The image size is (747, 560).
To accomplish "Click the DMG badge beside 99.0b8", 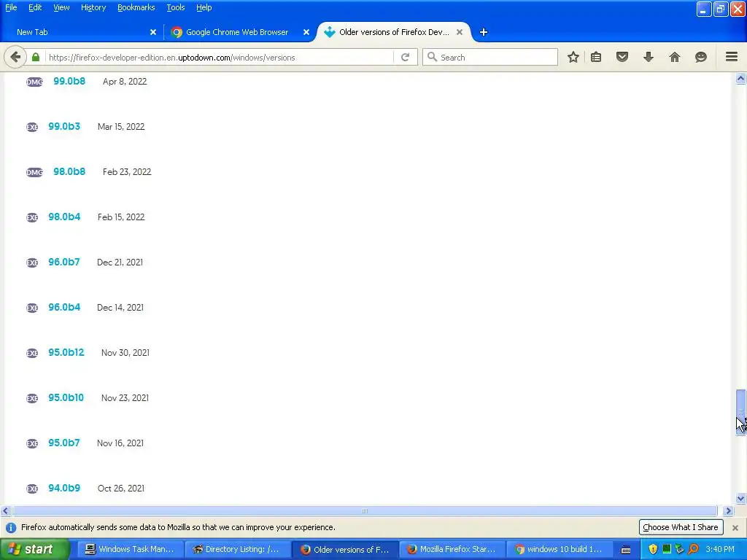I will [x=34, y=82].
